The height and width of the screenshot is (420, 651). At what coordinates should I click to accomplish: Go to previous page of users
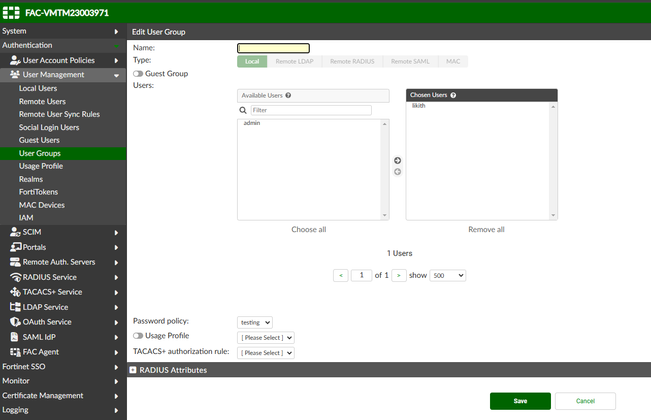[341, 276]
